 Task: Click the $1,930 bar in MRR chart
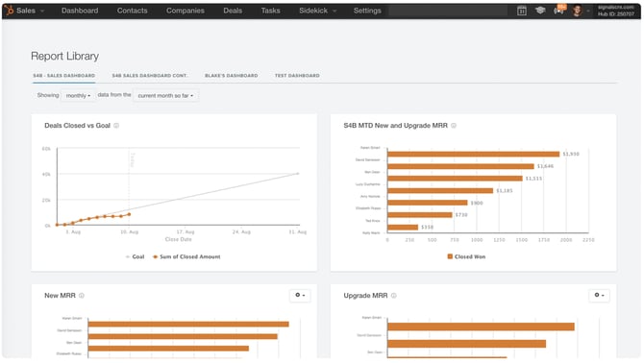coord(473,155)
